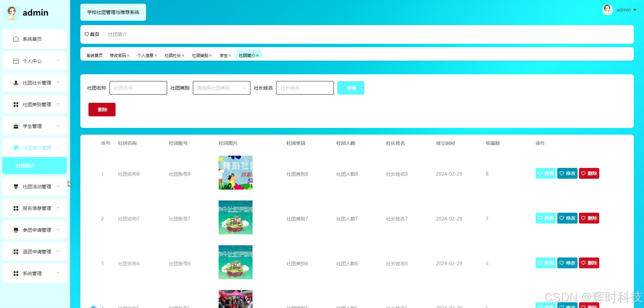Click the 成立时间 column header
Viewport: 644px width, 308px height.
tap(445, 143)
